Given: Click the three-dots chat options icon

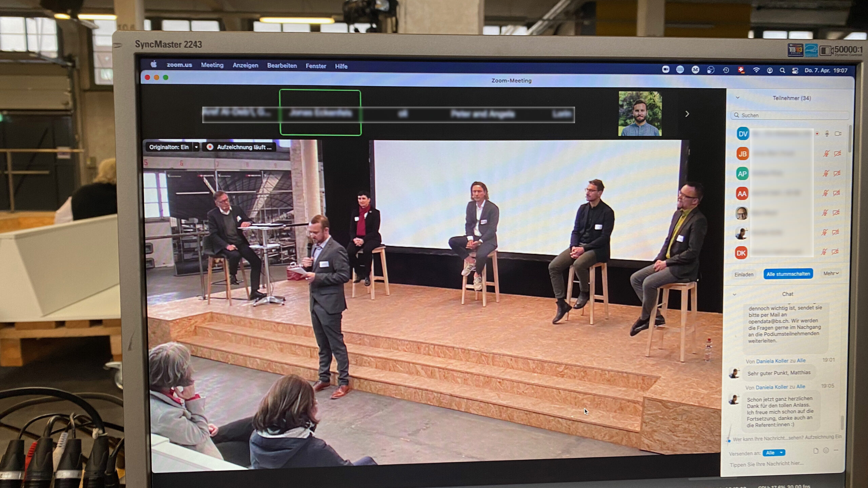Looking at the screenshot, I should click(836, 450).
